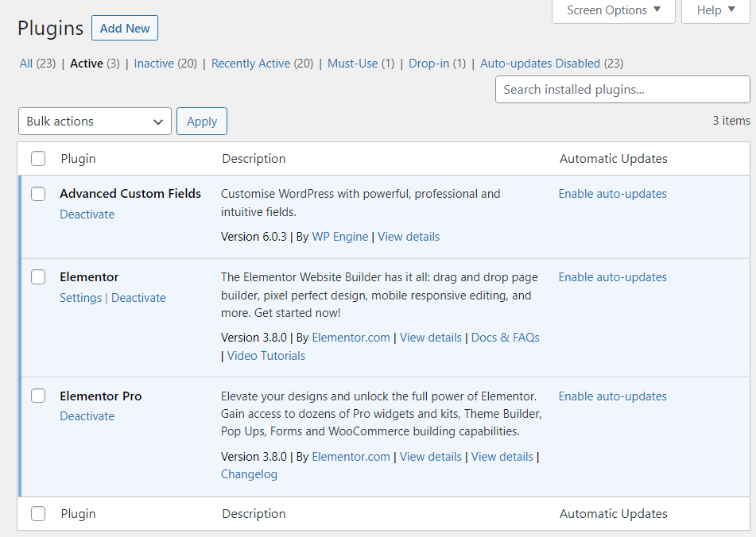Image resolution: width=756 pixels, height=537 pixels.
Task: Open the Bulk actions dropdown
Action: point(95,122)
